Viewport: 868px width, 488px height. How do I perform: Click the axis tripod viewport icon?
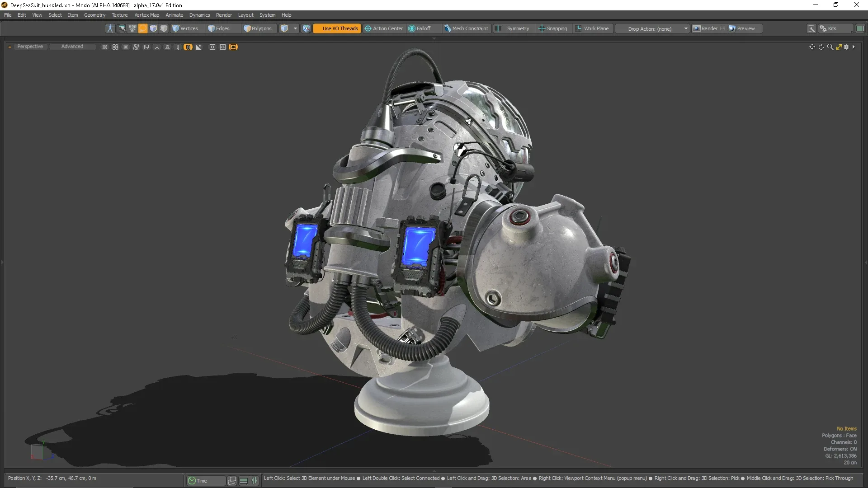(x=157, y=47)
